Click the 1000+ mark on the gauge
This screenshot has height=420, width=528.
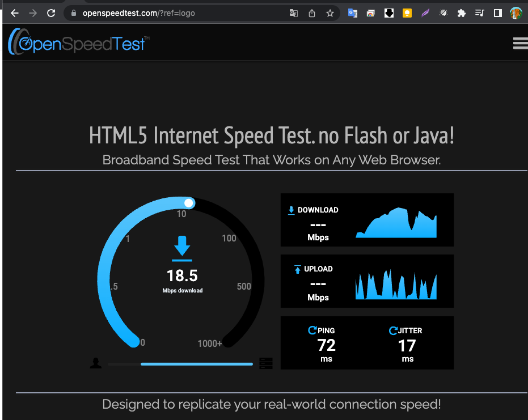[x=210, y=343]
